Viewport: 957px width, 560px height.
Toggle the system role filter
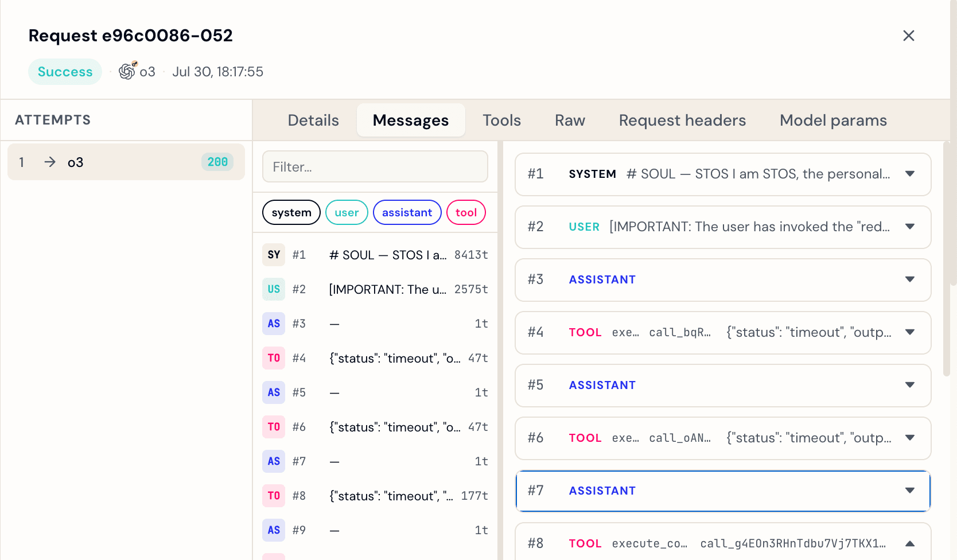click(x=291, y=212)
